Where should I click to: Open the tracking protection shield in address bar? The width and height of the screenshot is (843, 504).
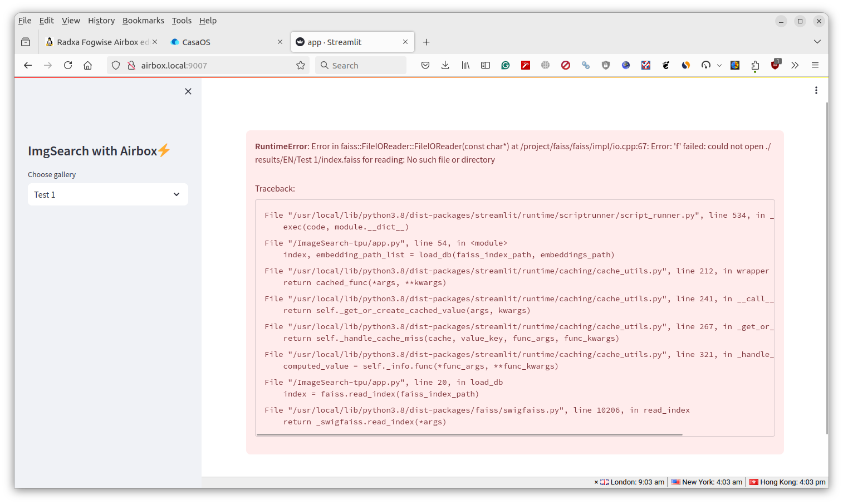click(x=116, y=65)
